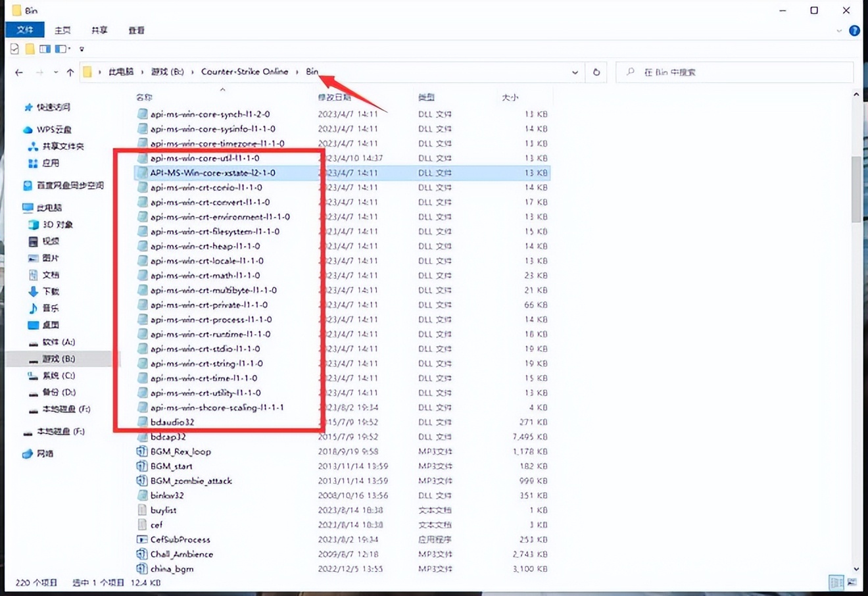This screenshot has width=868, height=596.
Task: Click the 图片 pictures icon in sidebar
Action: click(x=33, y=258)
